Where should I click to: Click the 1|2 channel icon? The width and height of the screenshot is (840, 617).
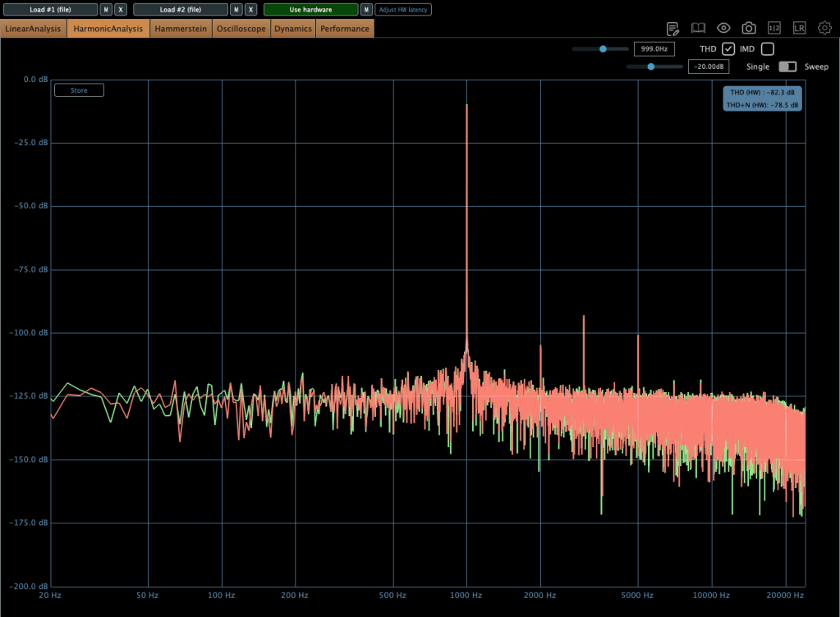point(773,29)
